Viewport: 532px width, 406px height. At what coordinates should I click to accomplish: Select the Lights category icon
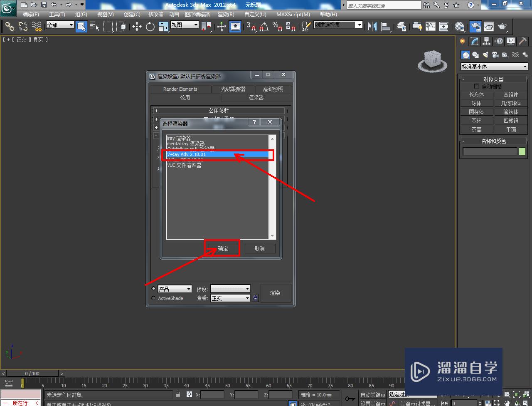pyautogui.click(x=485, y=55)
